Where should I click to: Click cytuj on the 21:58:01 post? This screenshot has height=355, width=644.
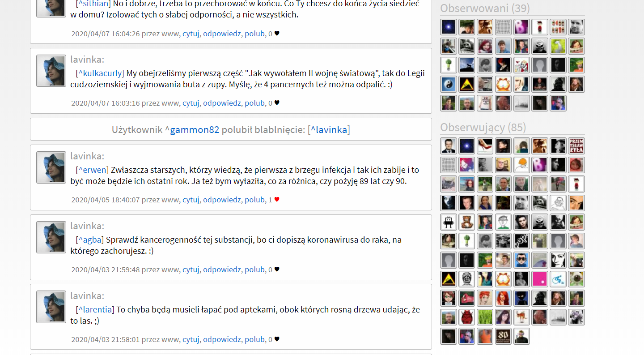[191, 340]
